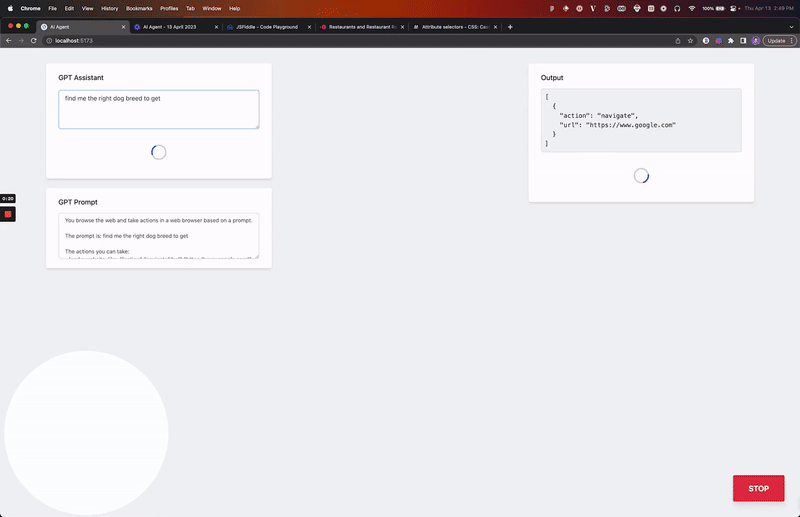The width and height of the screenshot is (800, 517).
Task: Click the browser forward arrow
Action: [21, 41]
